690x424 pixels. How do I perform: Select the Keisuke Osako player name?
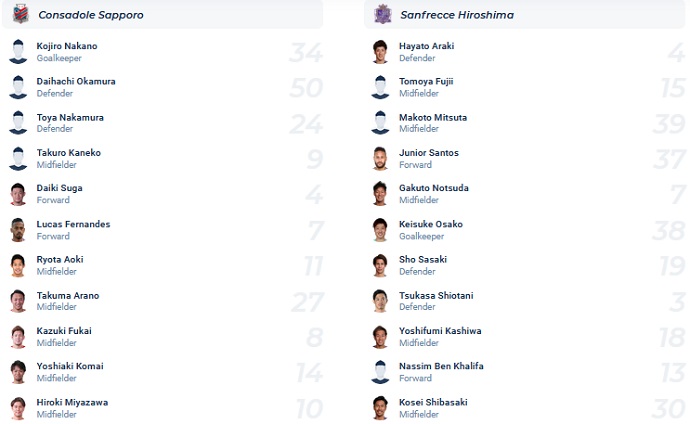coord(431,224)
